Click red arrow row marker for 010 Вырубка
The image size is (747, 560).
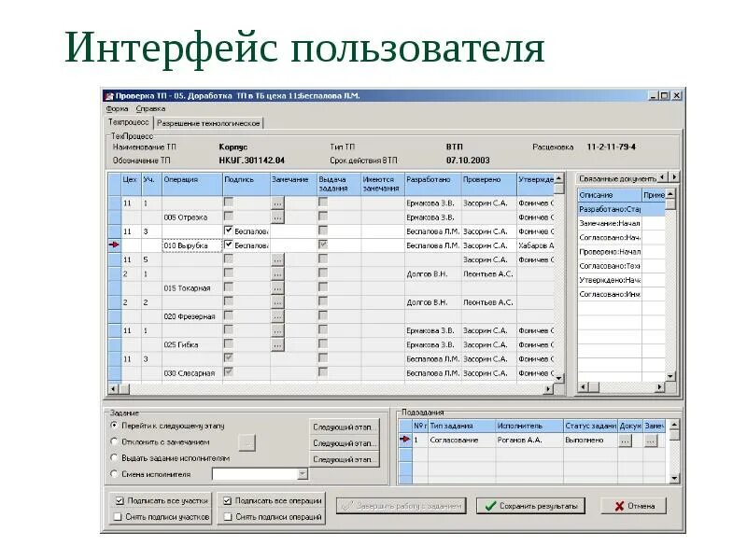114,245
